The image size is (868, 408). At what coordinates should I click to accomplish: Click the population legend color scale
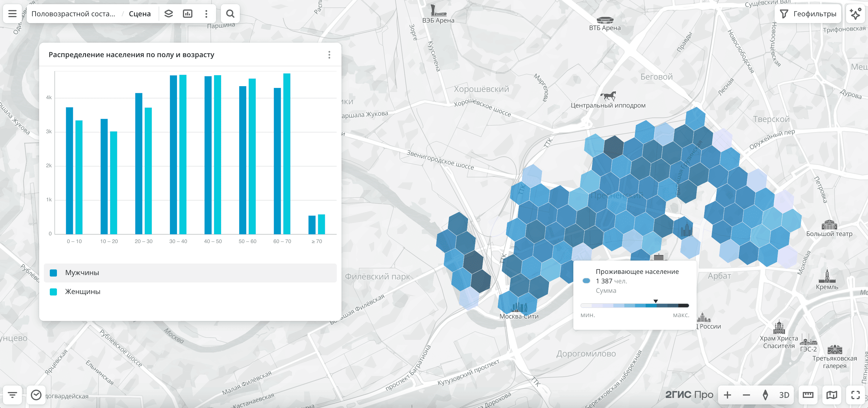(634, 306)
